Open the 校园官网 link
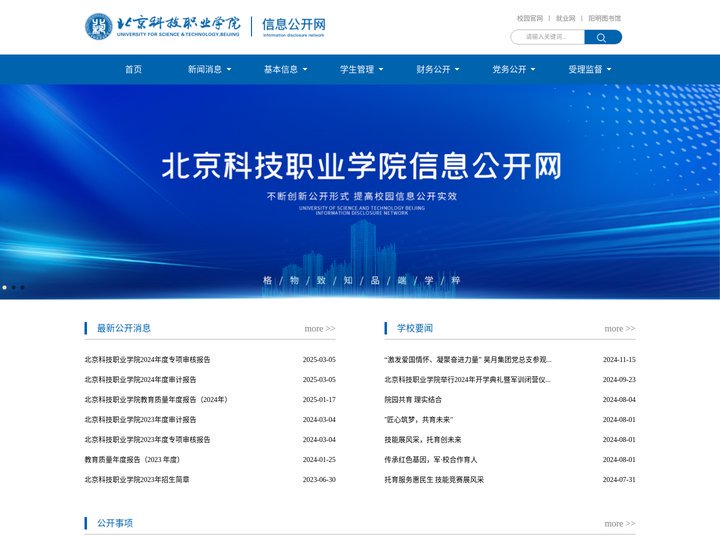This screenshot has height=540, width=720. tap(530, 18)
